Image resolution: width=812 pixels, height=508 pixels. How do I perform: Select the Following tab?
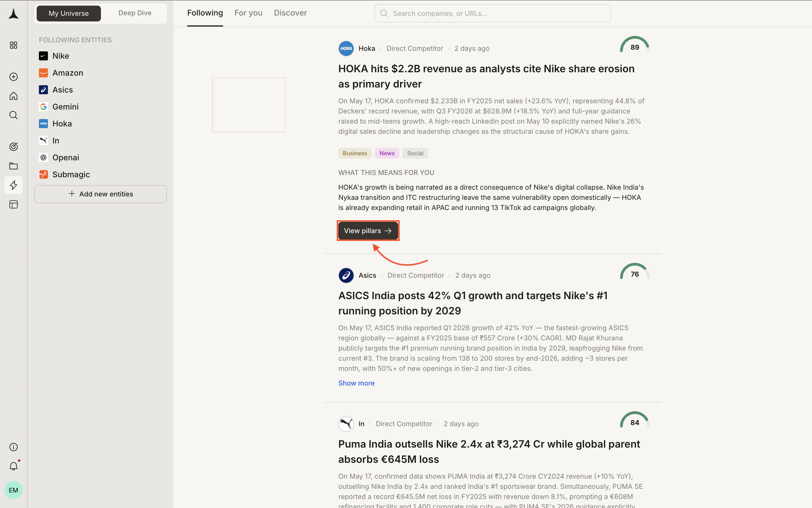(x=205, y=13)
